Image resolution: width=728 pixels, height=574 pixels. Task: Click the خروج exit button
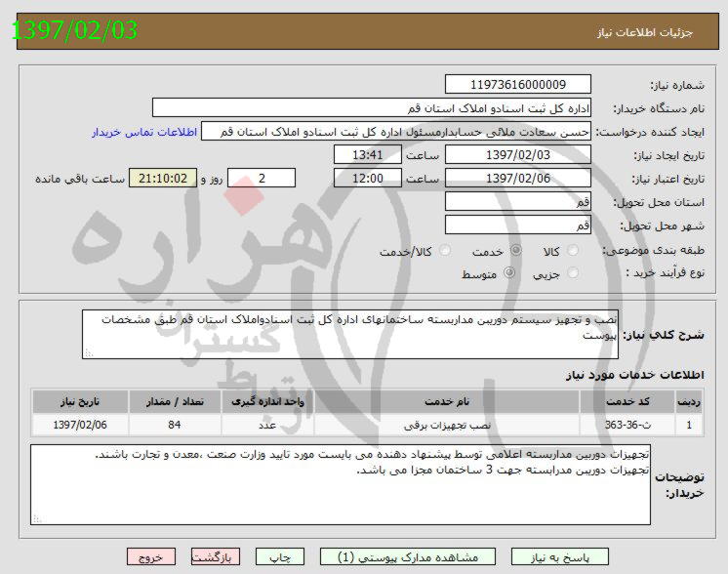click(x=151, y=556)
